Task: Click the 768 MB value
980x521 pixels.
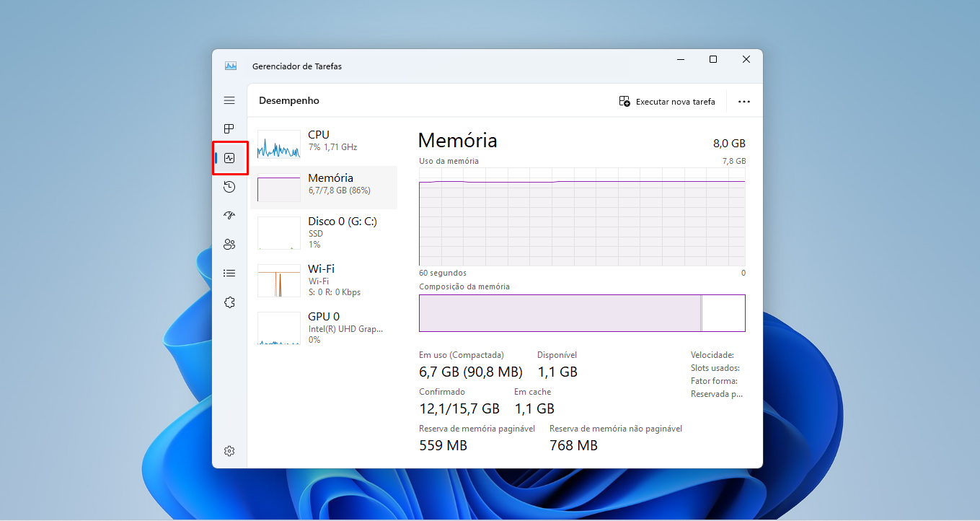Action: (x=574, y=446)
